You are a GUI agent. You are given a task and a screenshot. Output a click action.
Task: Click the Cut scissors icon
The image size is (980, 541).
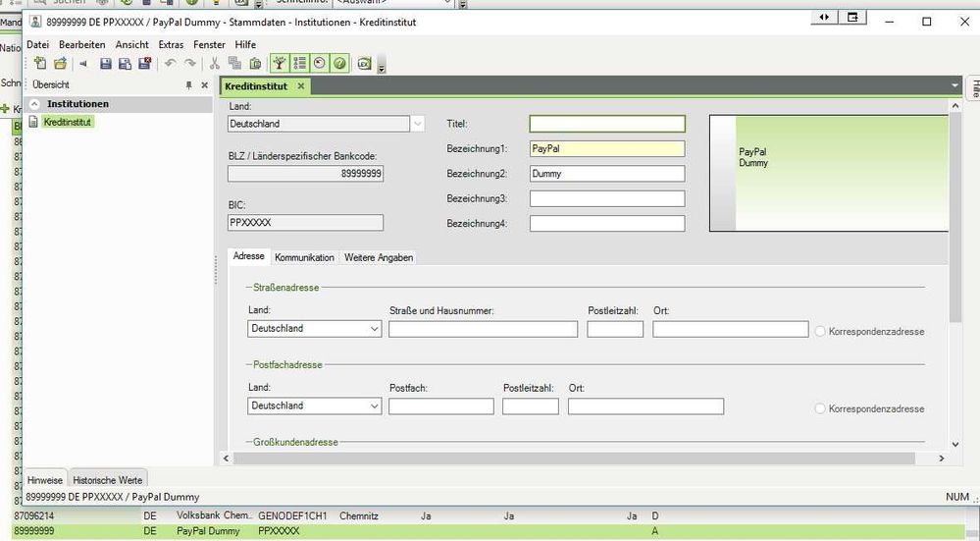coord(215,63)
